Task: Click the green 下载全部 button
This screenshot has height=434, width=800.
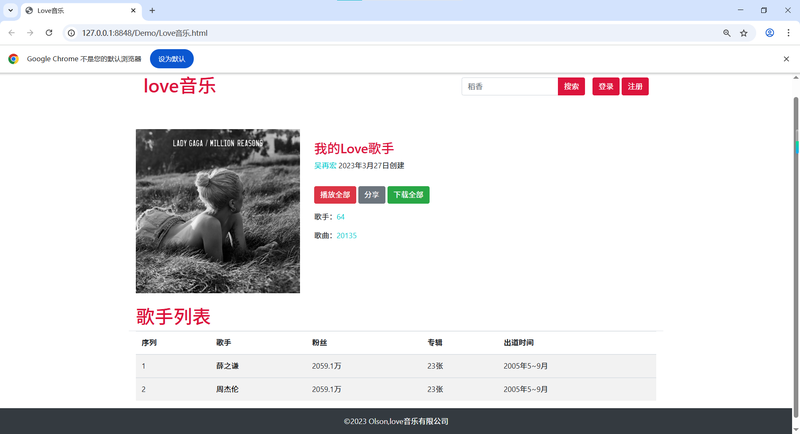Action: tap(408, 195)
